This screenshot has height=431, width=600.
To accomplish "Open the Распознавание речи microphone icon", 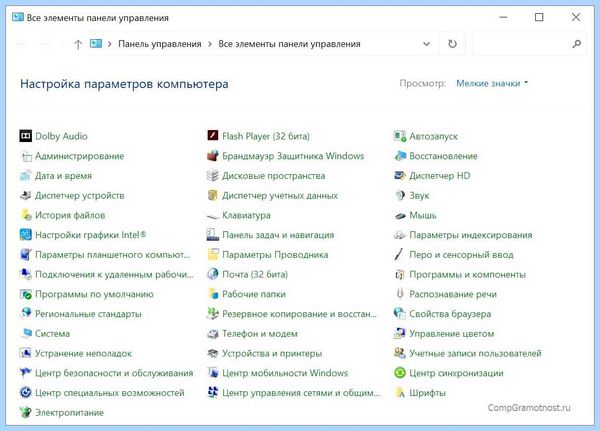I will [x=400, y=294].
